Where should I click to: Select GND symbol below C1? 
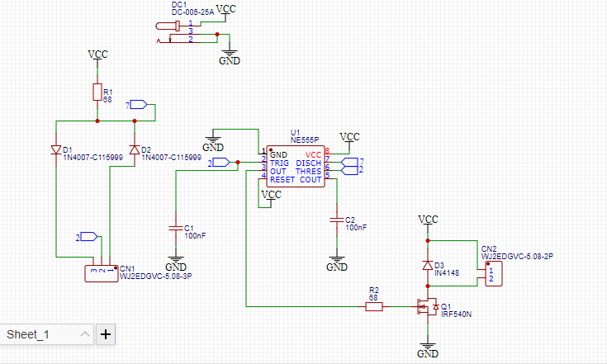(176, 263)
